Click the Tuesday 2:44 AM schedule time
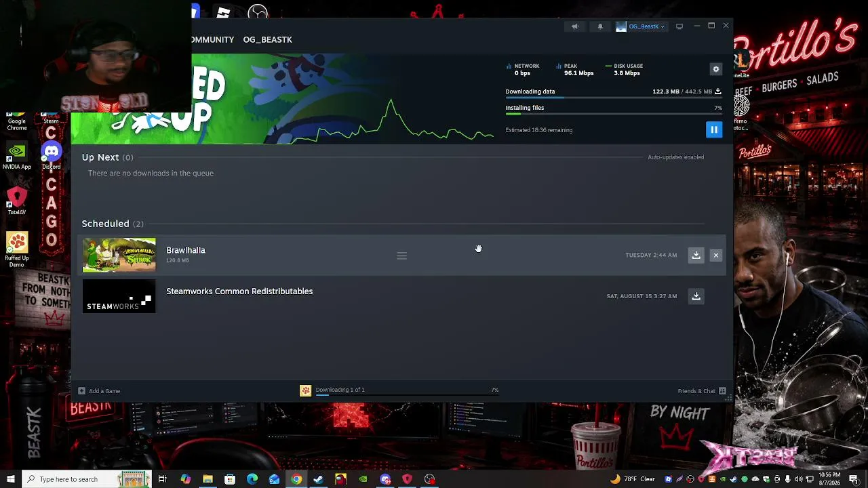 (x=651, y=255)
